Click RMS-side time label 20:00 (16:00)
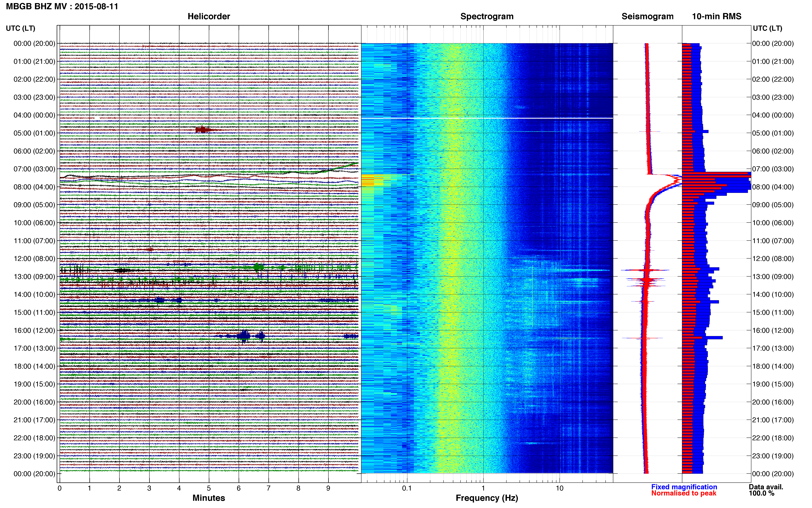The image size is (812, 508). 773,402
